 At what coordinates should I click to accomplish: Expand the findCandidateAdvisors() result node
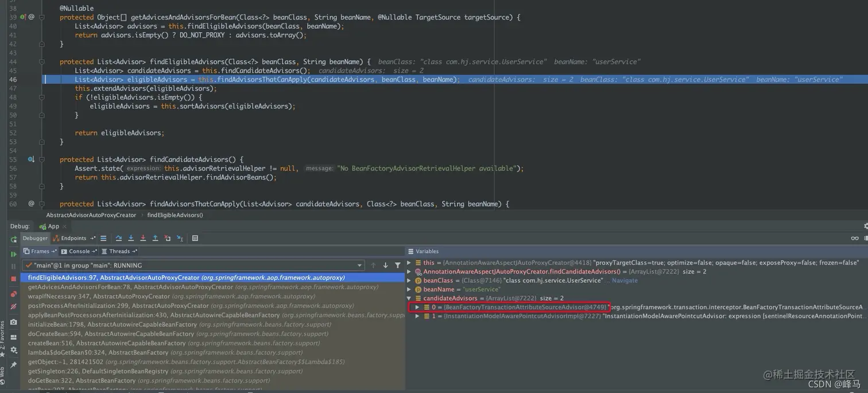409,271
